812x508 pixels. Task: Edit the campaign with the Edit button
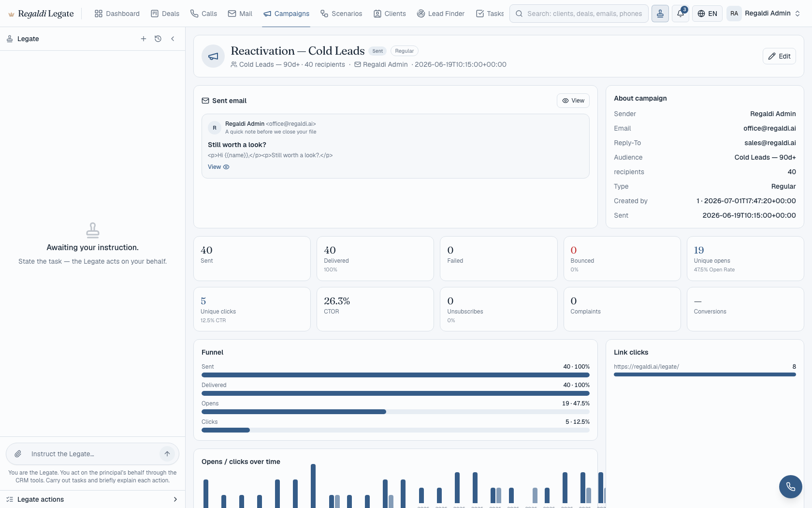779,56
